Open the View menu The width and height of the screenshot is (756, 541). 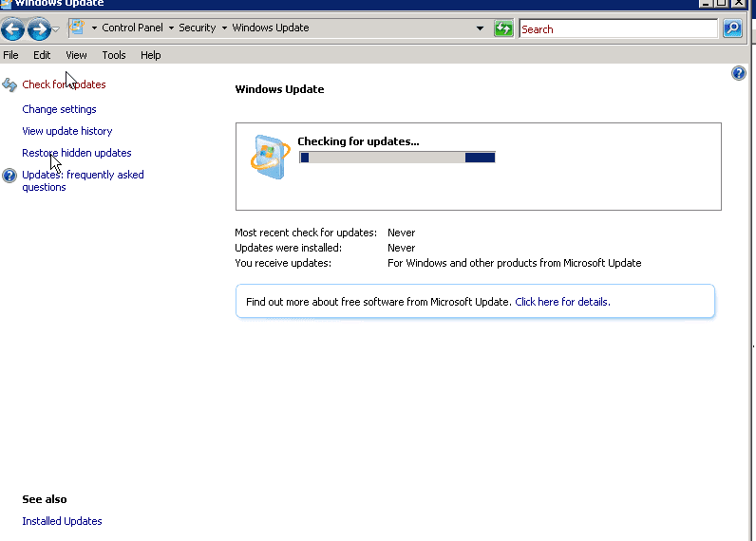(76, 55)
